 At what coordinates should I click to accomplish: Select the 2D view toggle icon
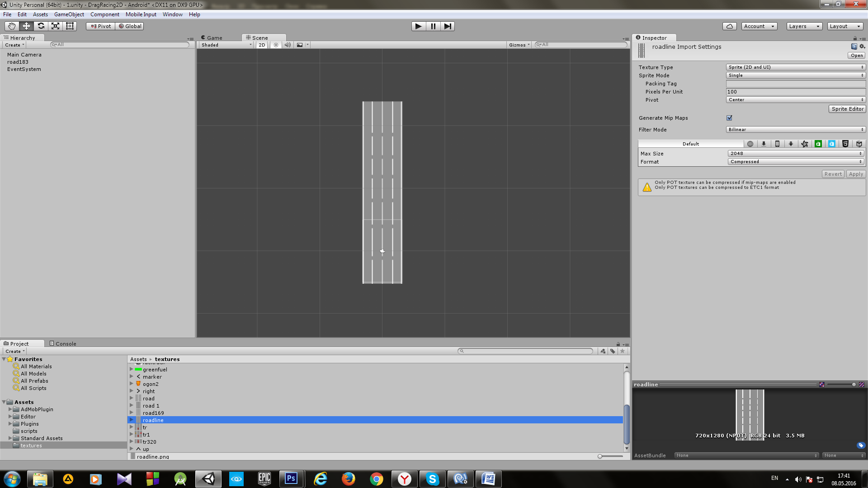point(262,45)
